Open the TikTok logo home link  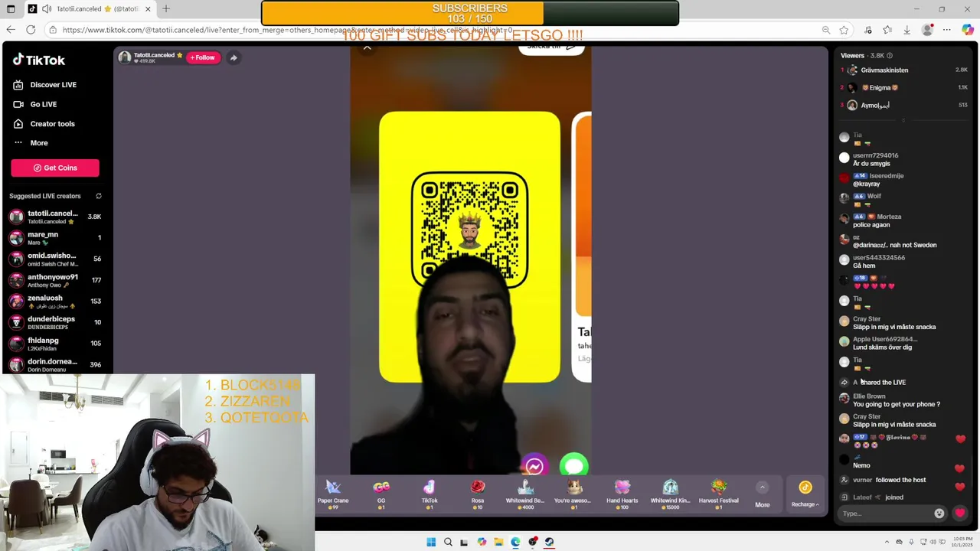coord(38,60)
